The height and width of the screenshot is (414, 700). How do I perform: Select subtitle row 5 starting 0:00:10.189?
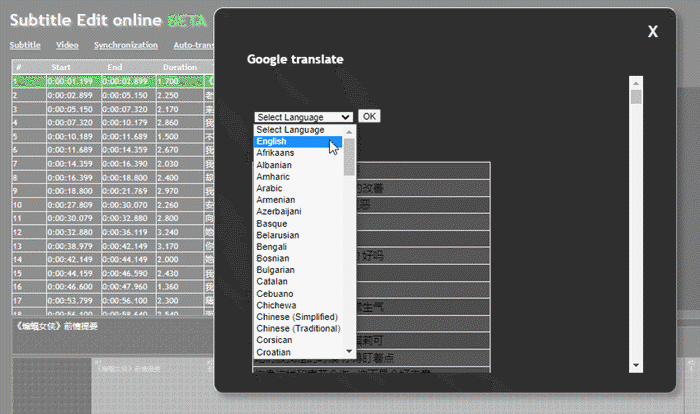tap(113, 136)
